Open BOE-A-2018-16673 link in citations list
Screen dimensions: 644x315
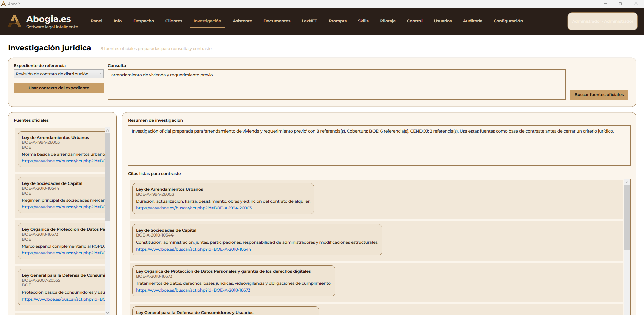193,290
